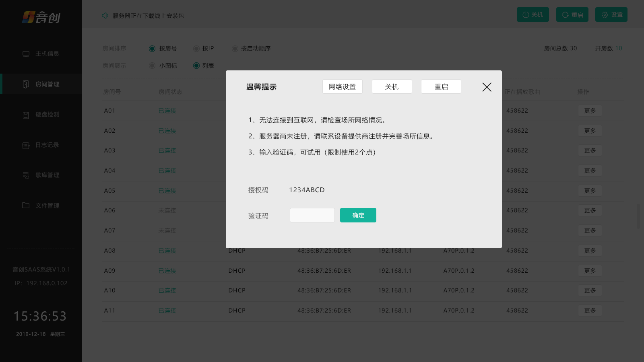Focus the 验证码 input field
The image size is (644, 362).
point(312,215)
